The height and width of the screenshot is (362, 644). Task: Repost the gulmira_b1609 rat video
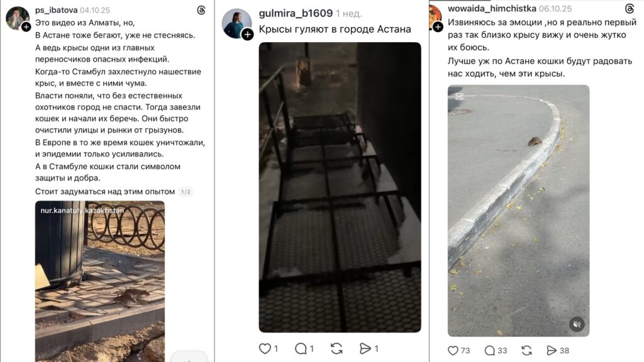(336, 348)
